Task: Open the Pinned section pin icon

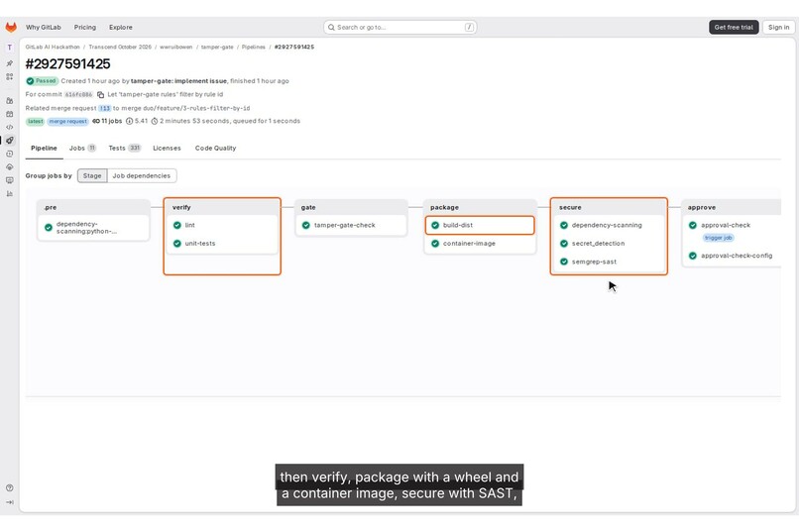Action: tap(9, 63)
